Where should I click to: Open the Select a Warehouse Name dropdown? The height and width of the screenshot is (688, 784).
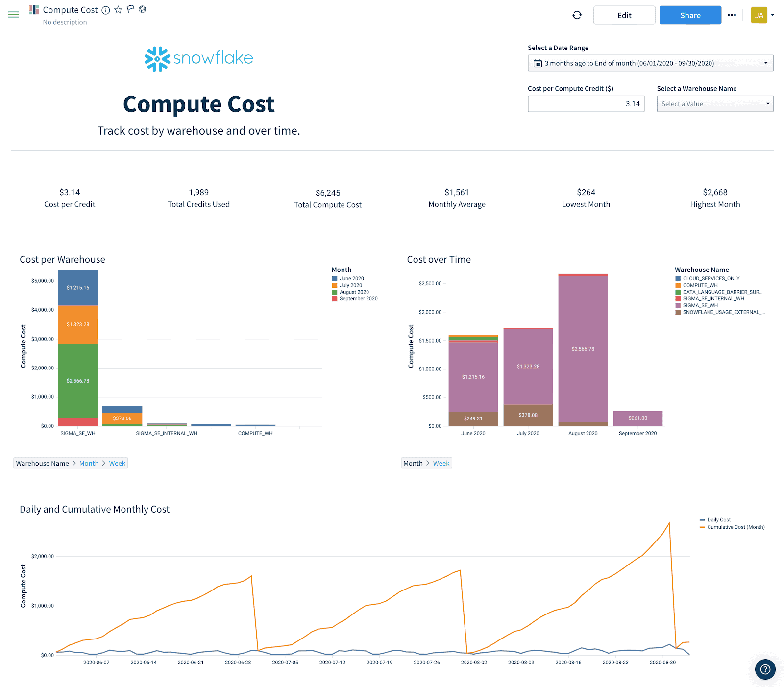click(x=714, y=103)
